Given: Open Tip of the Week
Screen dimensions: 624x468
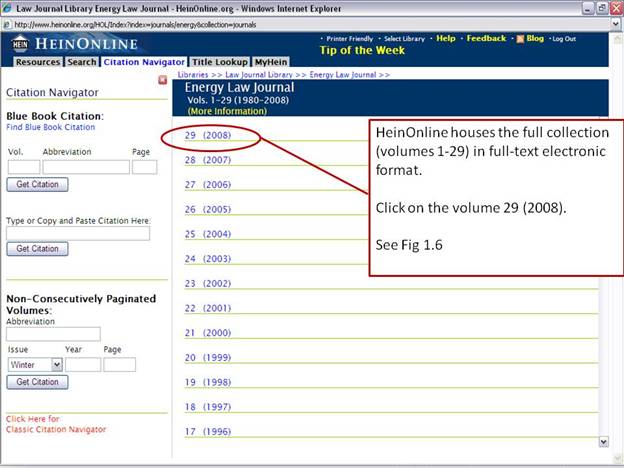Looking at the screenshot, I should pos(362,51).
